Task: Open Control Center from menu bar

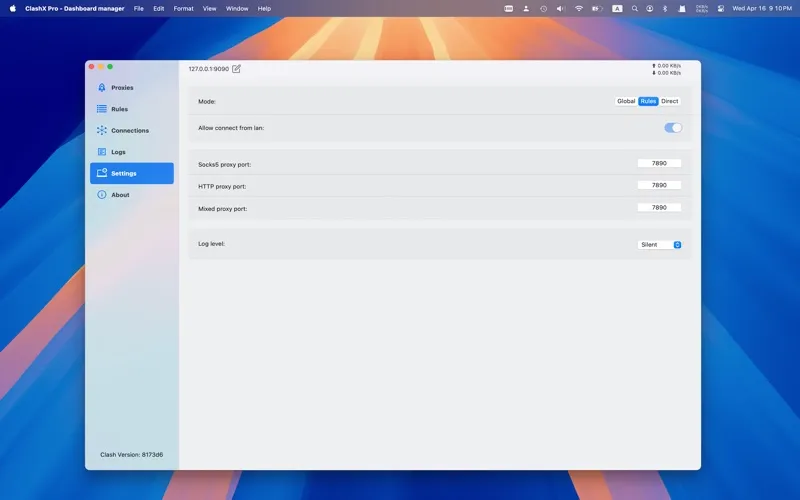Action: click(720, 9)
